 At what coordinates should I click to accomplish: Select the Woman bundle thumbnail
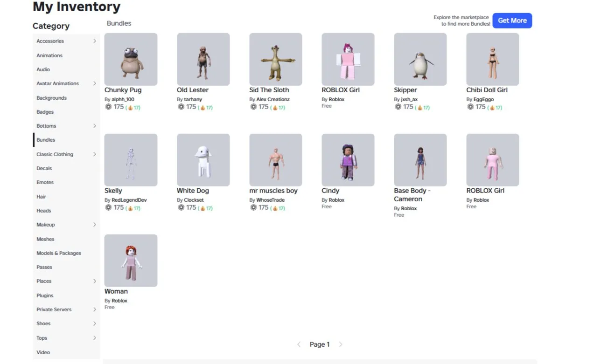pyautogui.click(x=131, y=261)
